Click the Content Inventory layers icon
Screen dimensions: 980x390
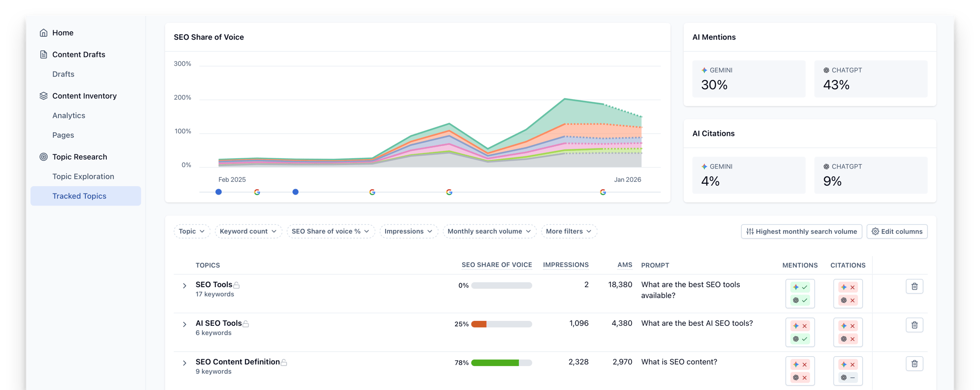pyautogui.click(x=44, y=96)
